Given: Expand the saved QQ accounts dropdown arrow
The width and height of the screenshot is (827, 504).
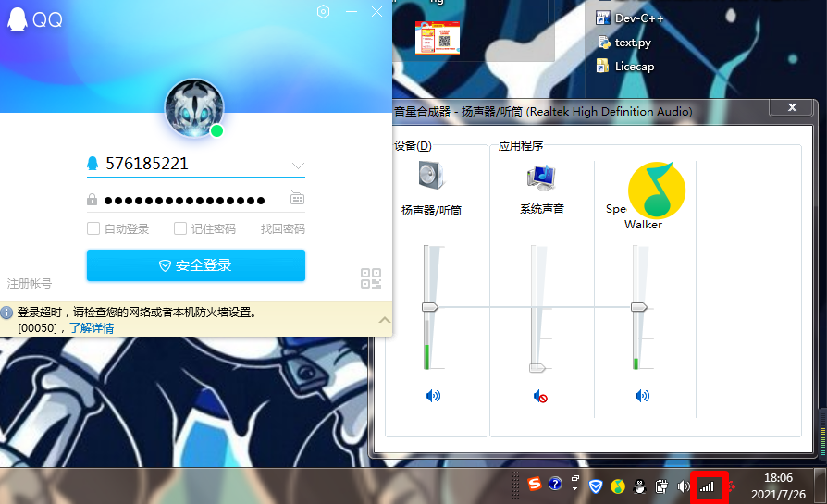Looking at the screenshot, I should click(x=298, y=166).
